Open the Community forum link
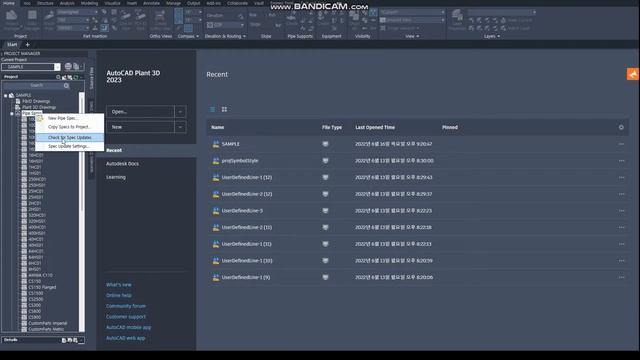The image size is (640, 360). (x=126, y=306)
